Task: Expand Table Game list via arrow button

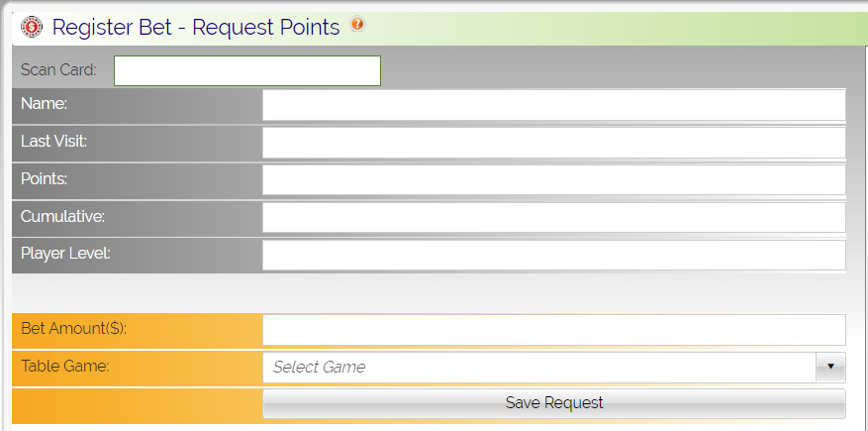Action: [830, 368]
